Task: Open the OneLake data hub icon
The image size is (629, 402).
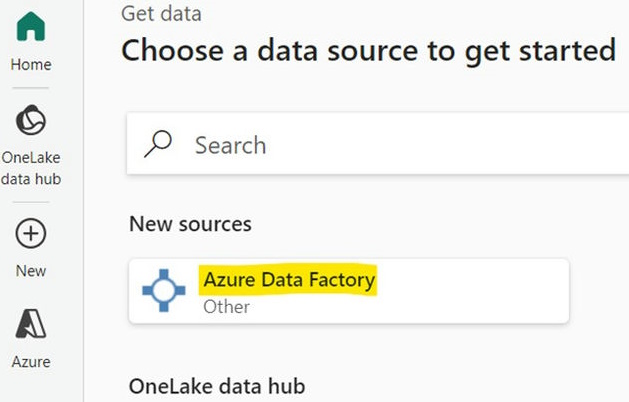Action: click(x=31, y=120)
